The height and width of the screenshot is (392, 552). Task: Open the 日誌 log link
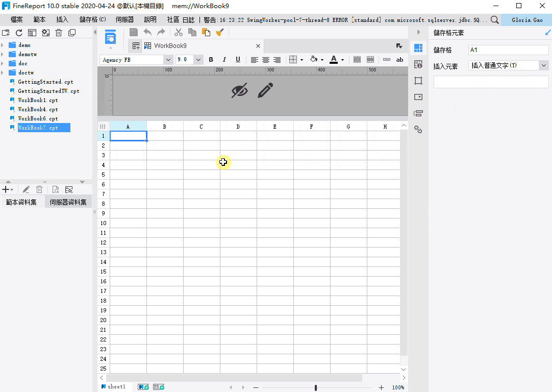[x=189, y=20]
